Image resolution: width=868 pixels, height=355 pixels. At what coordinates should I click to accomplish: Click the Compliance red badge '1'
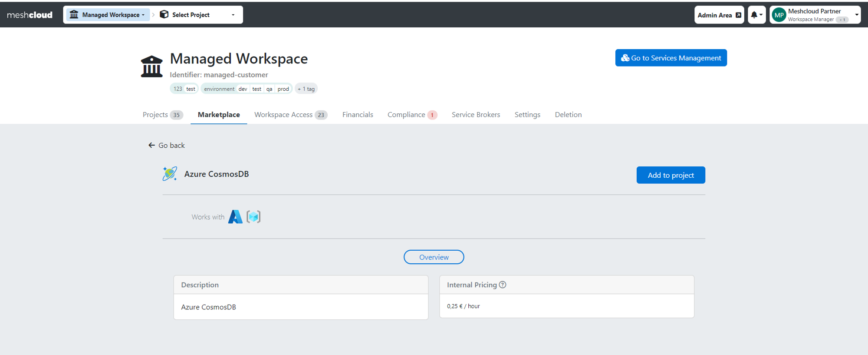tap(432, 115)
